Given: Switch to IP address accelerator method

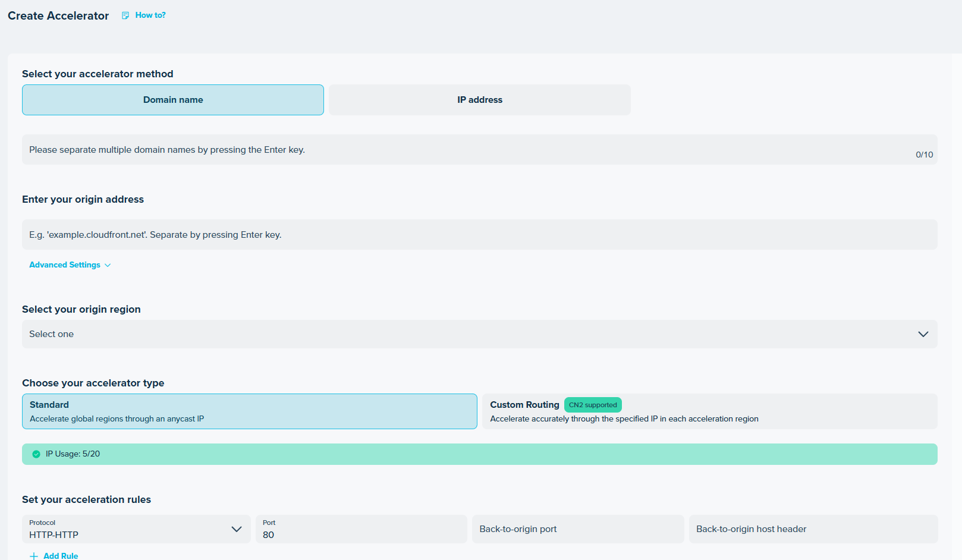Looking at the screenshot, I should point(479,100).
